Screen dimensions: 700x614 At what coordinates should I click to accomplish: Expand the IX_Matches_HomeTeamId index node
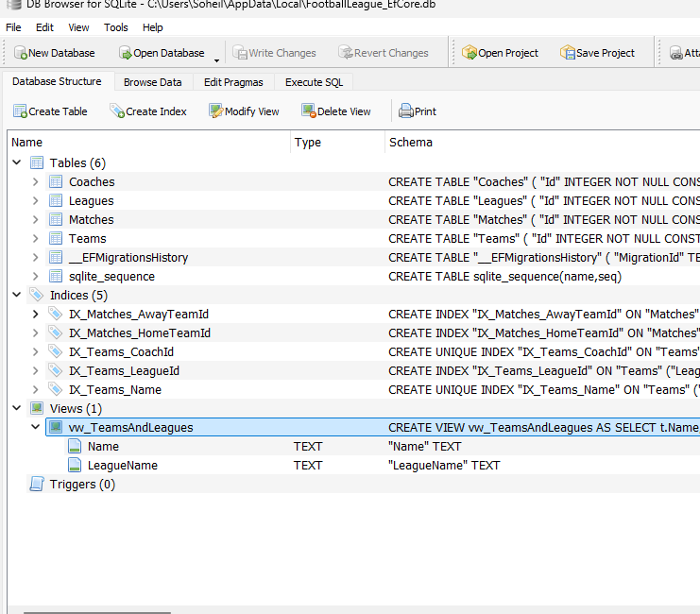point(35,333)
